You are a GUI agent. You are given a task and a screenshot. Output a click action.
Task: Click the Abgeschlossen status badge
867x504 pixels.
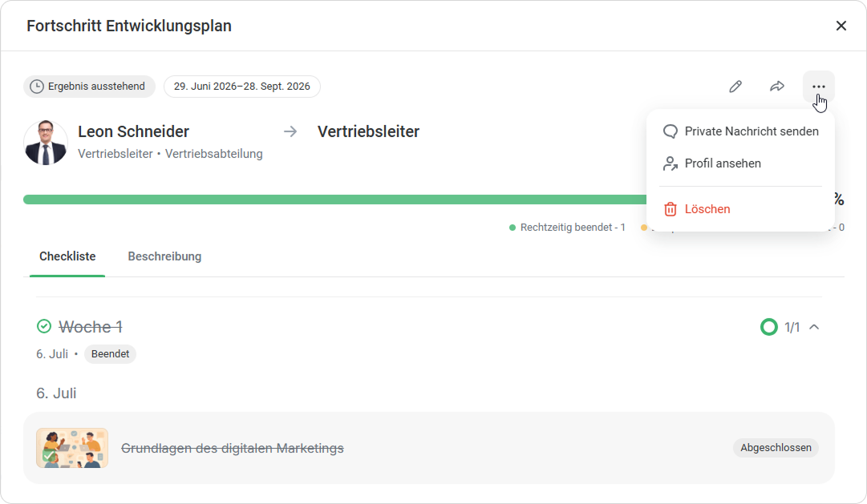pos(776,448)
